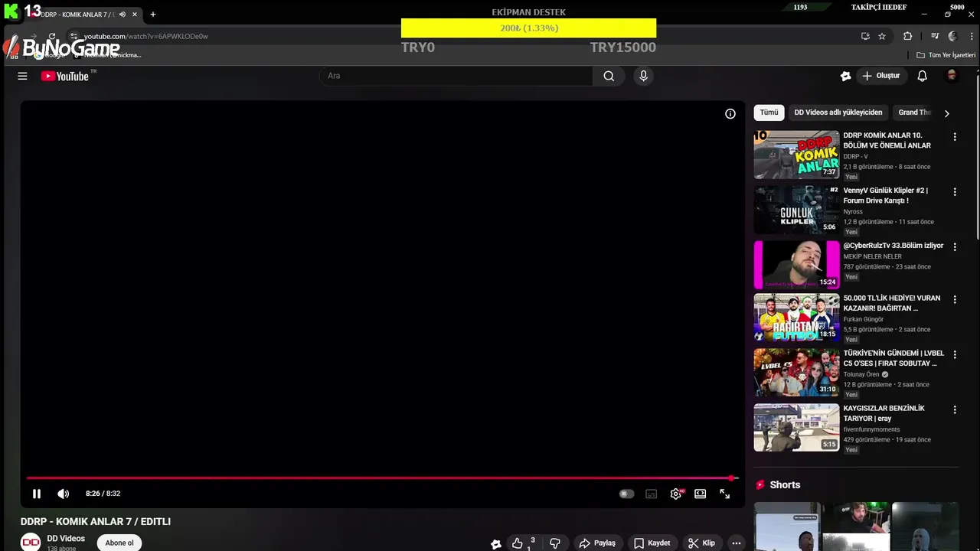Screen dimensions: 980x551
Task: Toggle subtitles in the player
Action: click(x=651, y=494)
